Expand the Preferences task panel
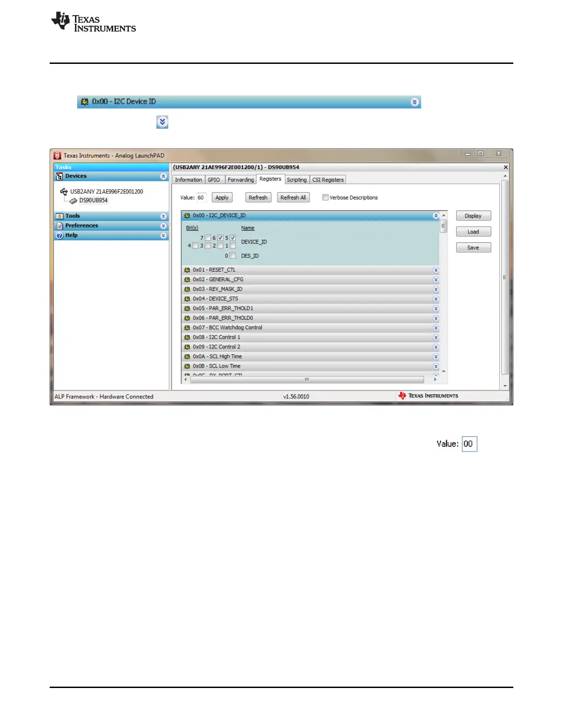563x728 pixels. 163,226
